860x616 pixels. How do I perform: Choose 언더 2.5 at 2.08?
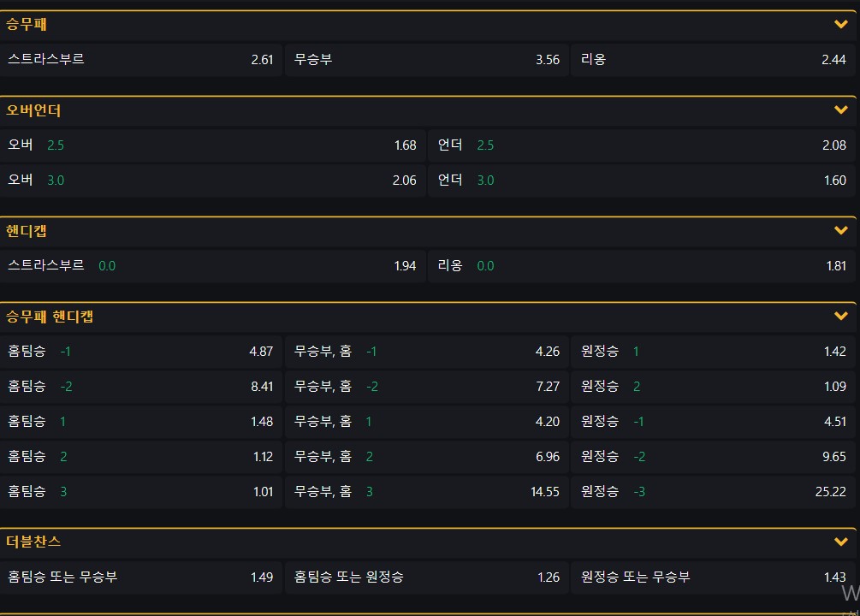[x=642, y=145]
